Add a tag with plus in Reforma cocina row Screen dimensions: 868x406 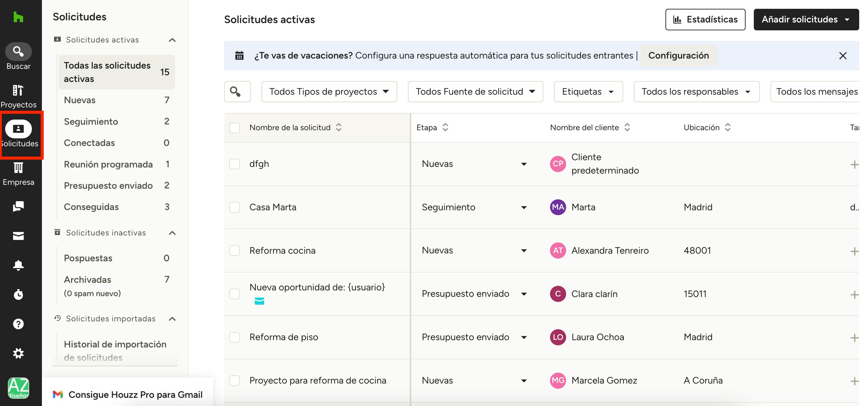[854, 251]
